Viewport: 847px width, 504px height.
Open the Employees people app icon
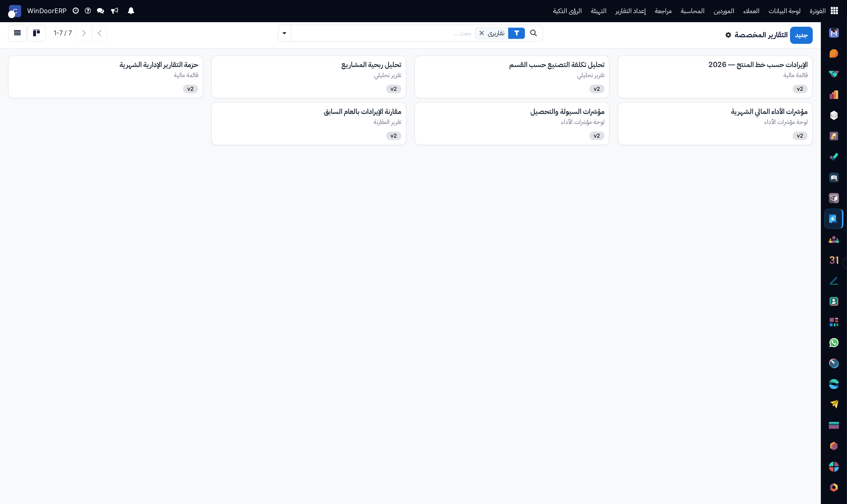click(834, 239)
